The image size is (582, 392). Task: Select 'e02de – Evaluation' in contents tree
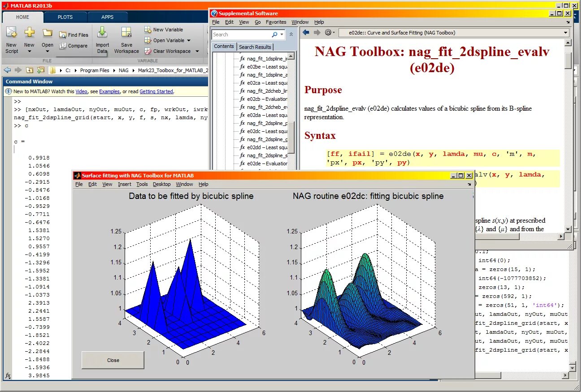click(267, 164)
